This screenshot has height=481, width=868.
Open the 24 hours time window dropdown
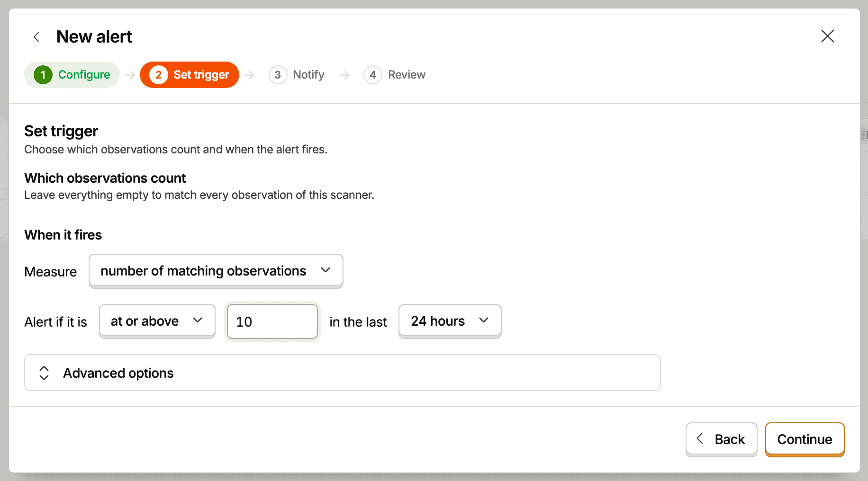(x=450, y=321)
